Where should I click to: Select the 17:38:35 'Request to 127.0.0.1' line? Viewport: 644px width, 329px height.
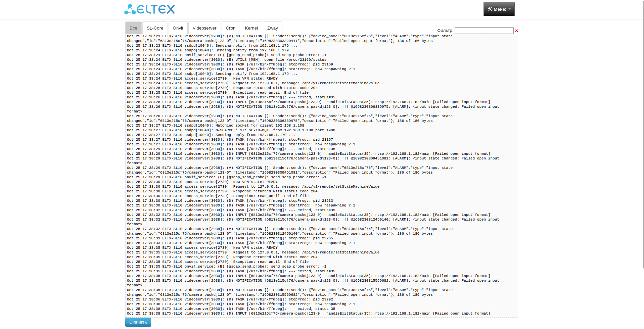(x=253, y=252)
